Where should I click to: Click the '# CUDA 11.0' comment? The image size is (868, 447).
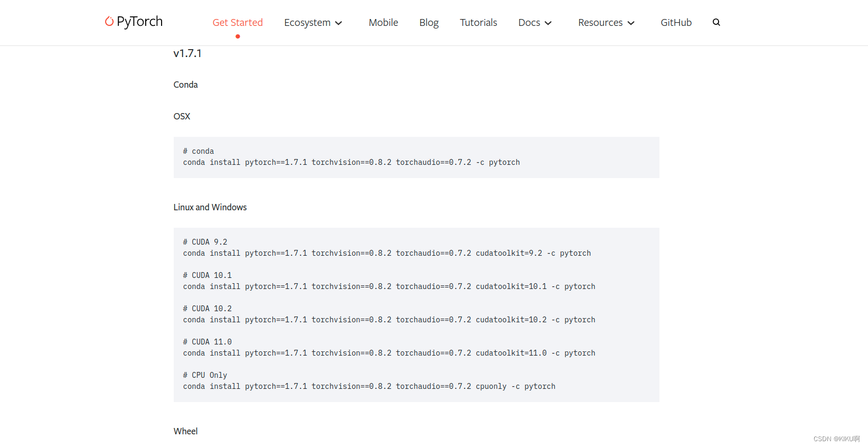[x=207, y=342]
